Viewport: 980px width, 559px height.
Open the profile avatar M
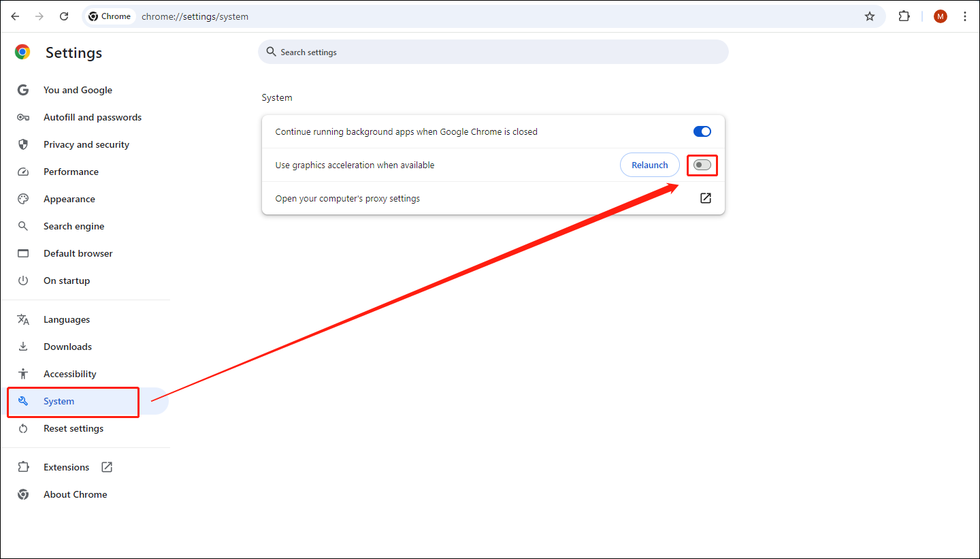(941, 16)
